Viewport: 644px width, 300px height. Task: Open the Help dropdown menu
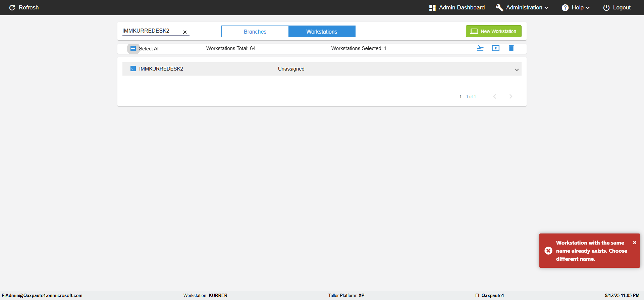click(576, 7)
